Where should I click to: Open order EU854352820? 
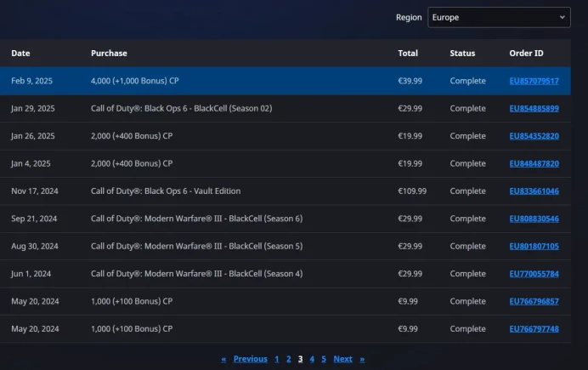click(x=534, y=136)
